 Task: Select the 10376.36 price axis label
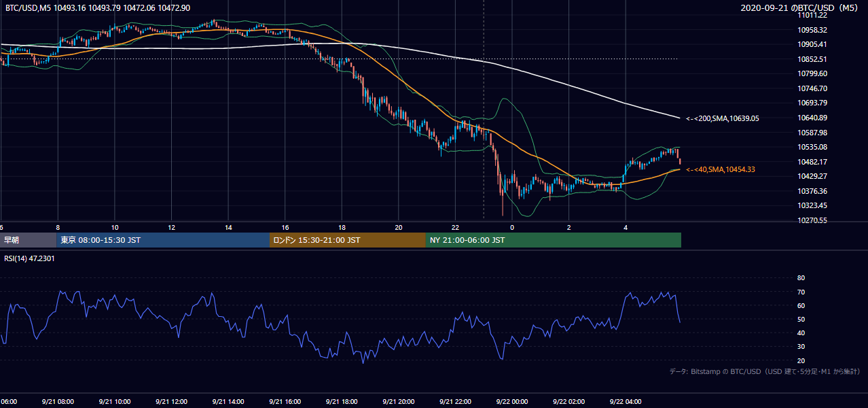[x=813, y=191]
